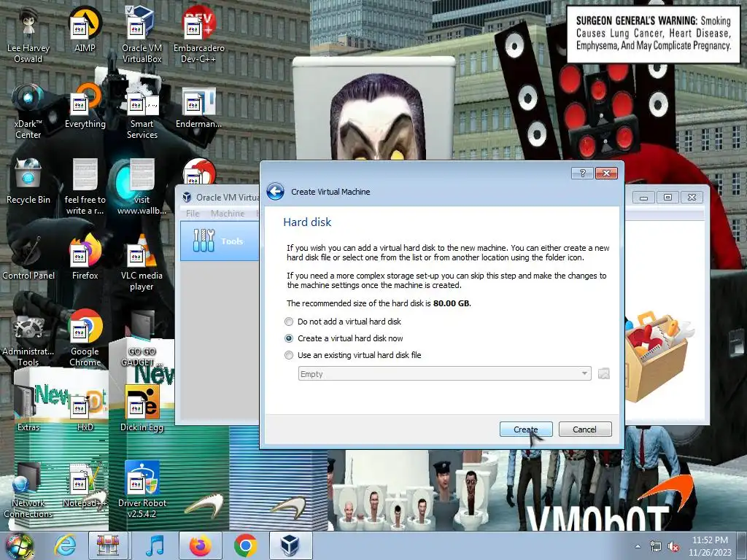Open the Windows Start menu orb
Image resolution: width=747 pixels, height=560 pixels.
(x=18, y=546)
